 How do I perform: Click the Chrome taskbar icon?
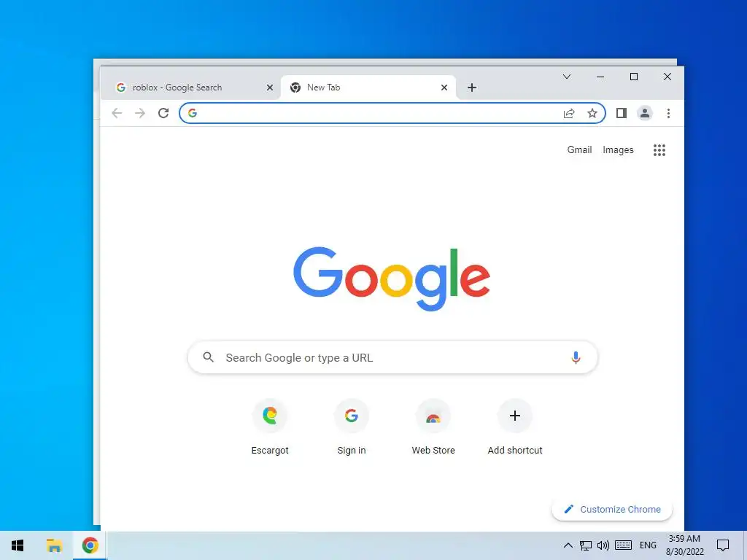(x=90, y=545)
